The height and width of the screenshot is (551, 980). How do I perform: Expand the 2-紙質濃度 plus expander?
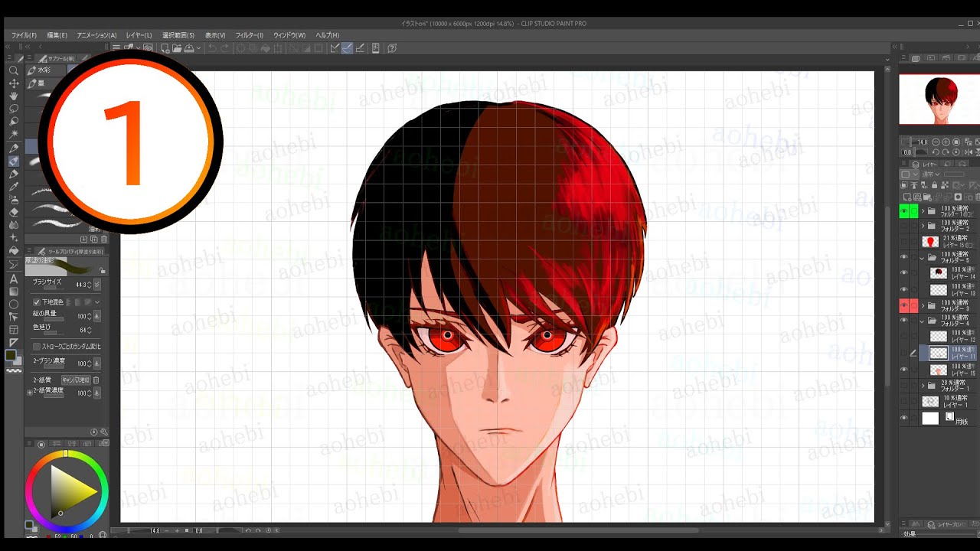point(30,393)
